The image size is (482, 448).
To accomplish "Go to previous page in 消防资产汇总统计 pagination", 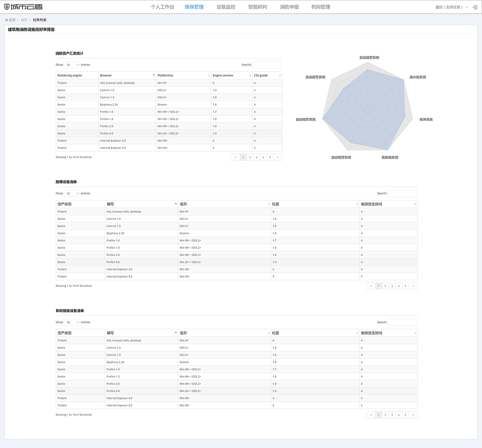I will 236,157.
